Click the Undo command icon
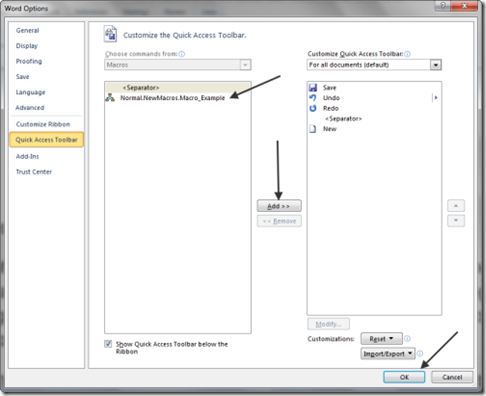The height and width of the screenshot is (396, 486). pyautogui.click(x=313, y=98)
